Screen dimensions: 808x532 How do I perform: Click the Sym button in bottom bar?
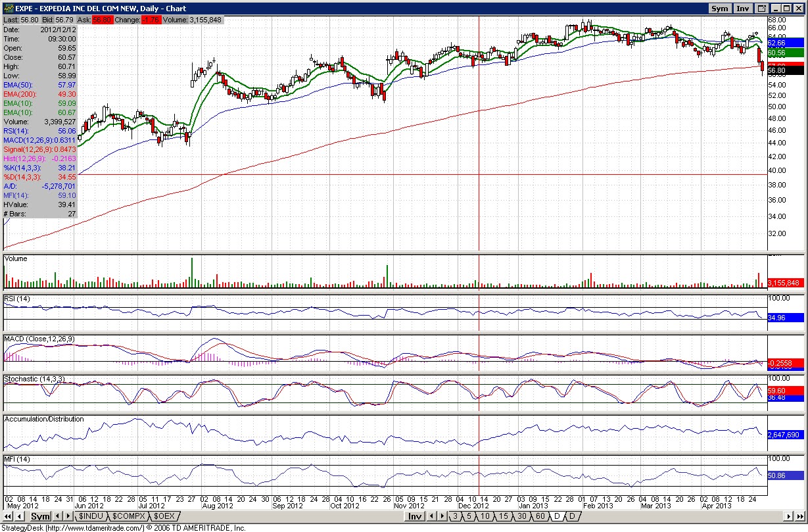(x=40, y=516)
